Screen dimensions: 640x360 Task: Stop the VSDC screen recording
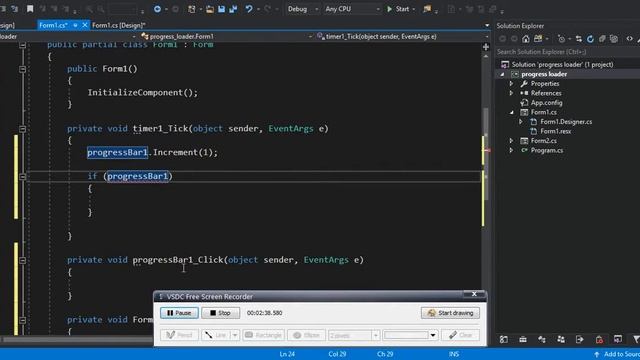220,313
